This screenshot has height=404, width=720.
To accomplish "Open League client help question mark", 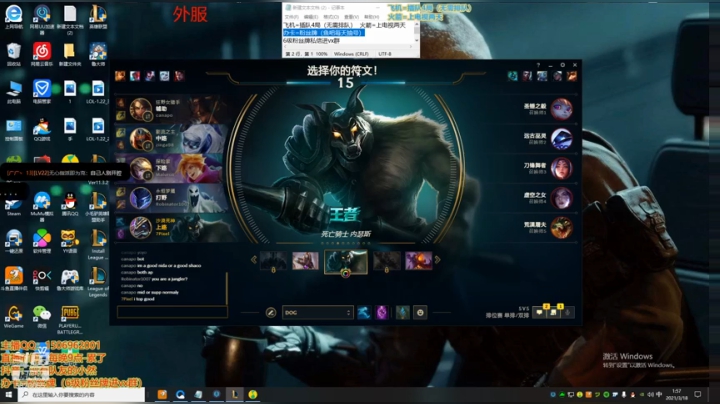I will [x=538, y=65].
